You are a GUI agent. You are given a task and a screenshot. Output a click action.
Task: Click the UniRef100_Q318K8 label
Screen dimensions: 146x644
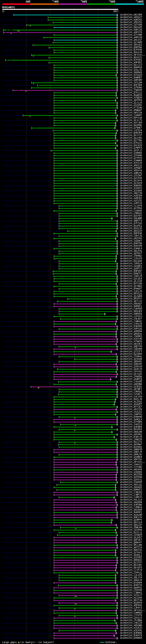tap(131, 191)
